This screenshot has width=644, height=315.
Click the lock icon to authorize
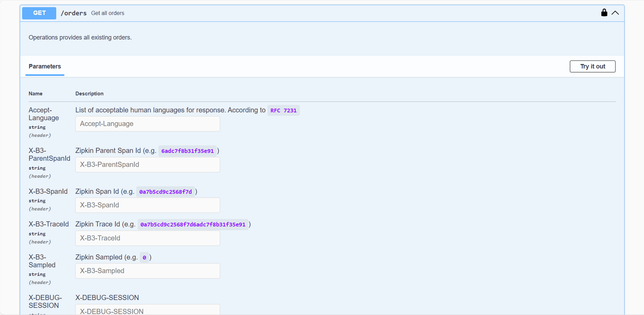click(x=604, y=13)
